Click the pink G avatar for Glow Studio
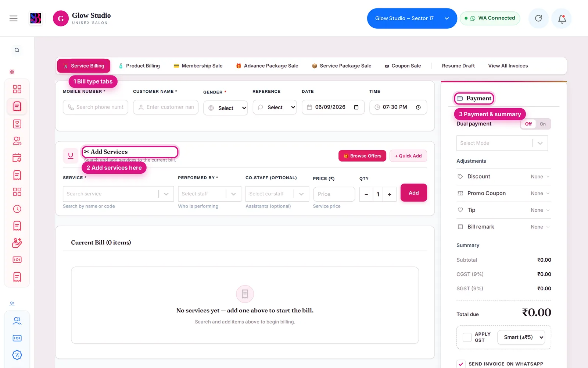The image size is (588, 368). (61, 18)
